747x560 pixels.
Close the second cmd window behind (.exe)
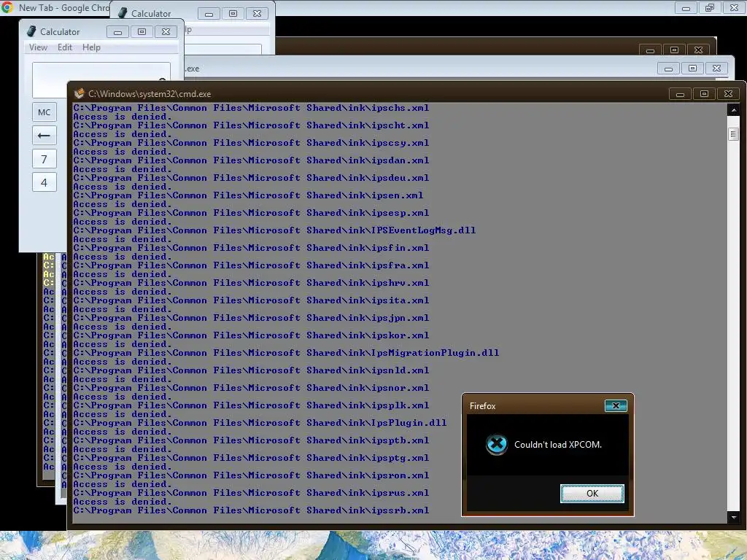[x=716, y=69]
